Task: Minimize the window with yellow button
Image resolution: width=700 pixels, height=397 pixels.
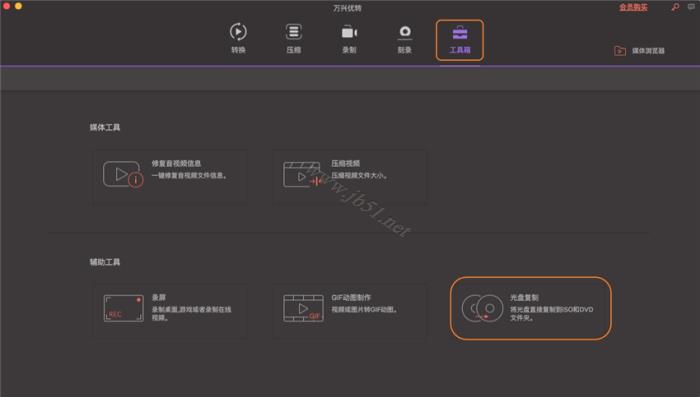Action: pyautogui.click(x=18, y=6)
